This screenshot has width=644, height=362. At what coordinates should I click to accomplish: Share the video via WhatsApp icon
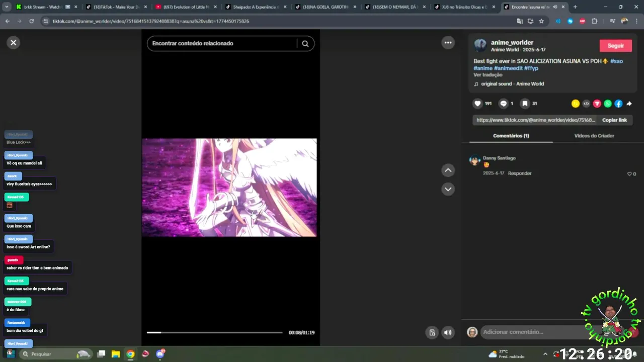click(x=608, y=104)
